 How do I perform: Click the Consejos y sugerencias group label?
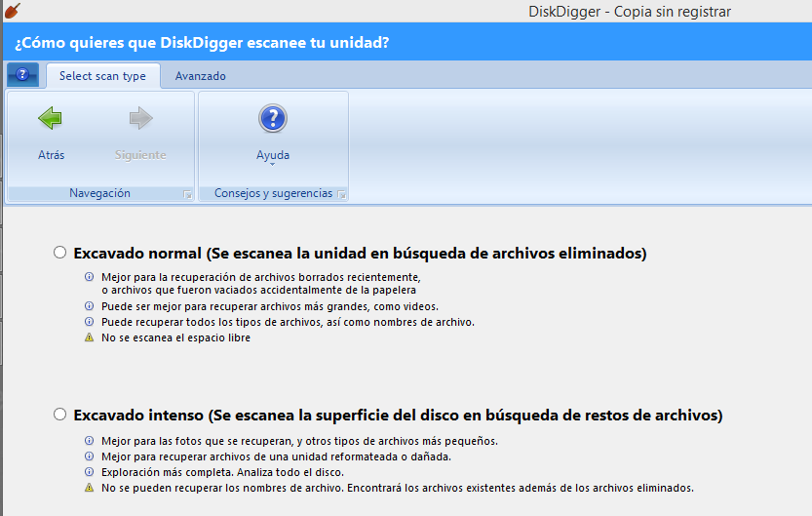tap(273, 193)
